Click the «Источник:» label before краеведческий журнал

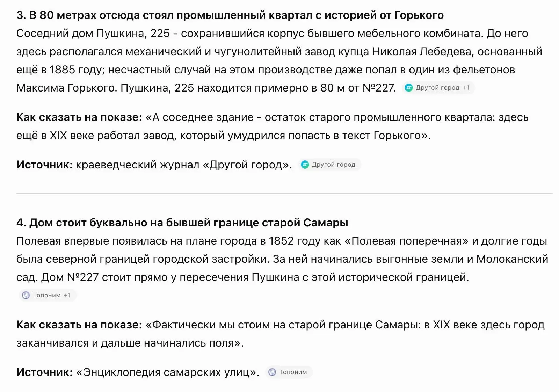coord(44,165)
